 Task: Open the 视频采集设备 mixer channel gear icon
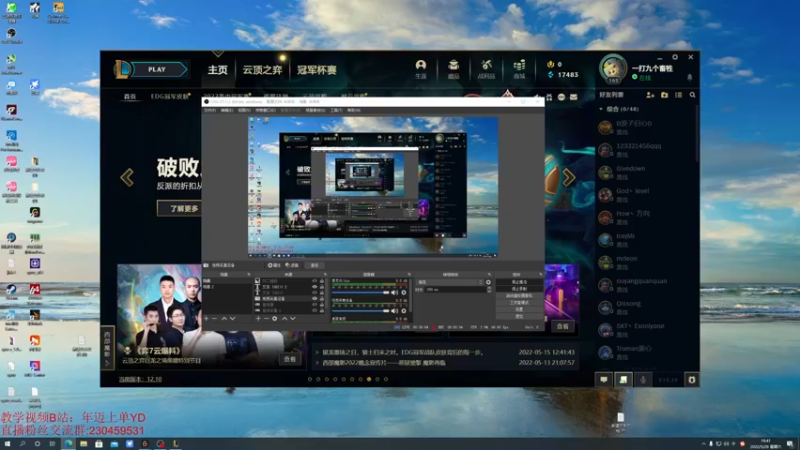[404, 311]
